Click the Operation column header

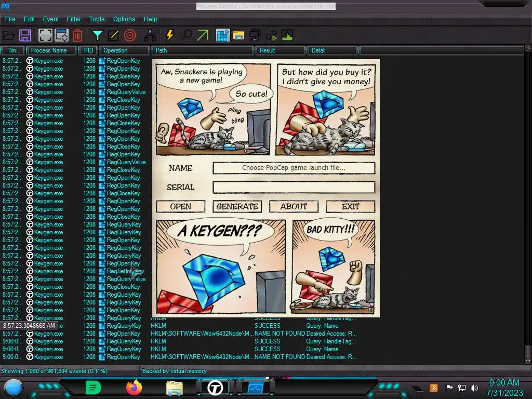click(124, 50)
